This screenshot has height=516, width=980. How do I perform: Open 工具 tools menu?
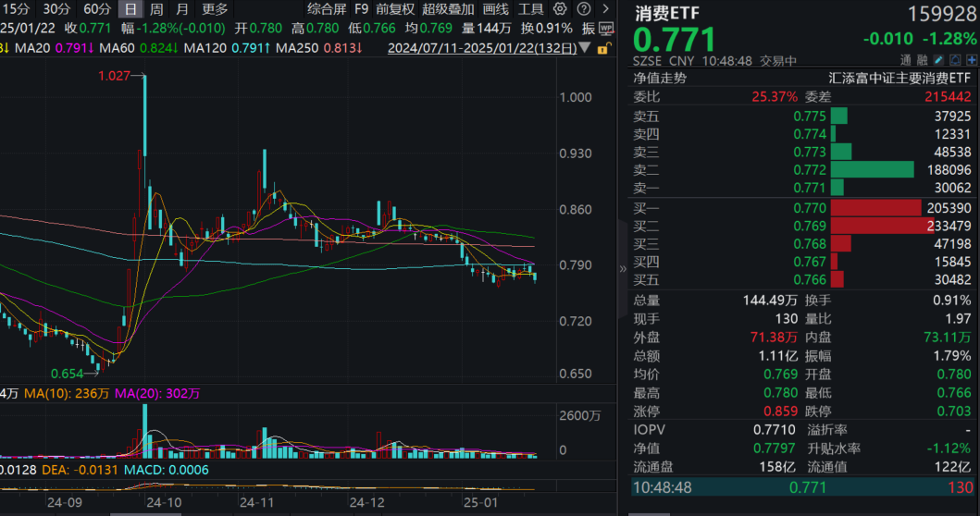click(530, 8)
